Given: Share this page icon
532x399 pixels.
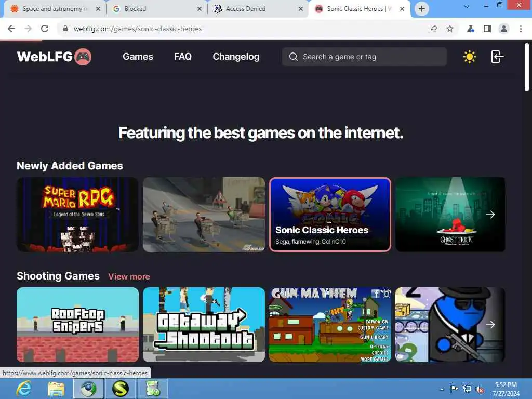Looking at the screenshot, I should pyautogui.click(x=433, y=29).
